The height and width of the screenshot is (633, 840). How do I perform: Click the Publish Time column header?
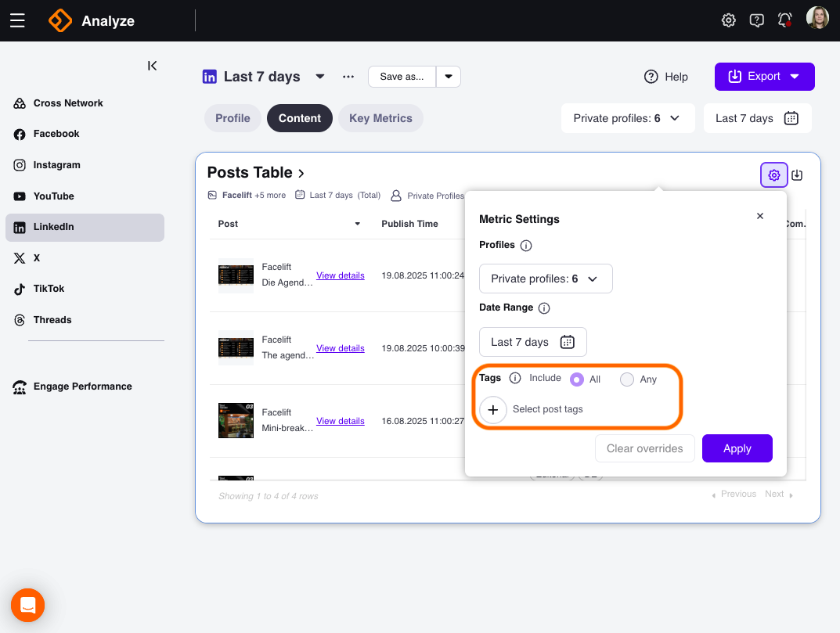(x=409, y=224)
